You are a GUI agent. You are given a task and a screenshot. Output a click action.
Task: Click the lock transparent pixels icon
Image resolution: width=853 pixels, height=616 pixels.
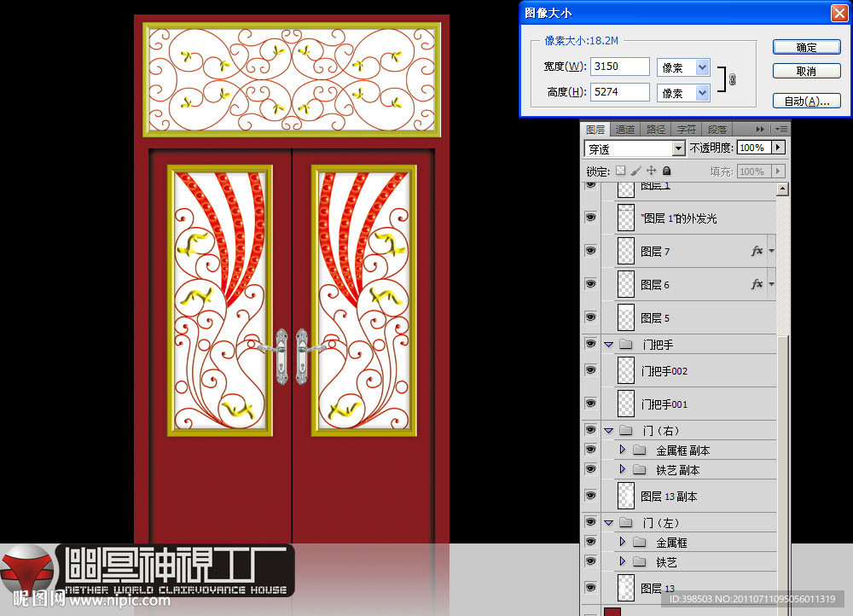(x=621, y=171)
